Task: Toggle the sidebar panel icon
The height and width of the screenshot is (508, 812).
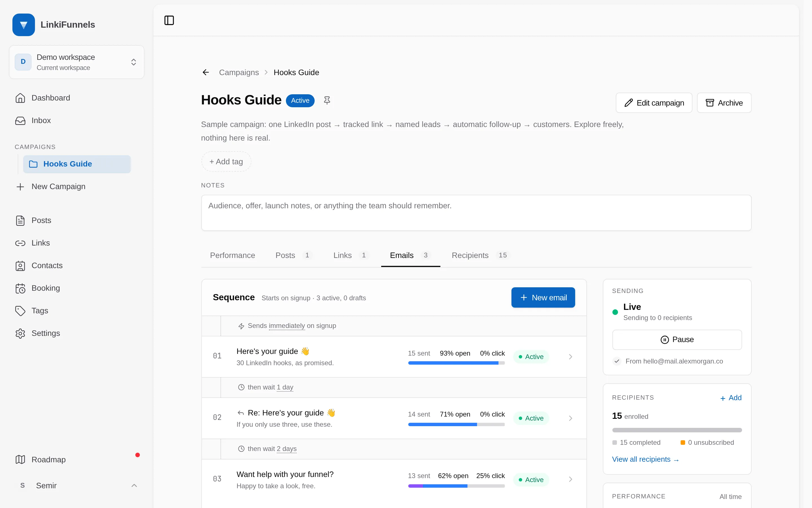Action: click(x=169, y=20)
